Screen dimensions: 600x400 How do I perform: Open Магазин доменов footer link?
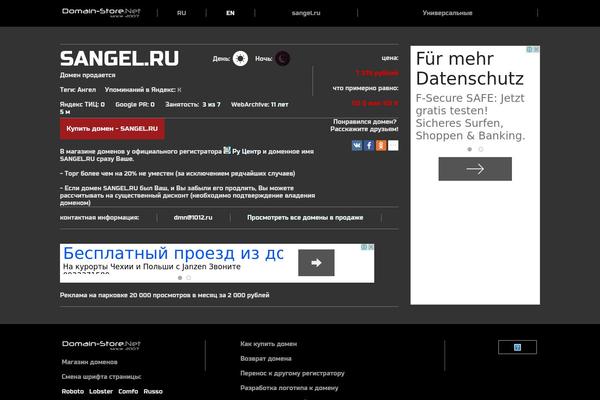[x=90, y=362]
